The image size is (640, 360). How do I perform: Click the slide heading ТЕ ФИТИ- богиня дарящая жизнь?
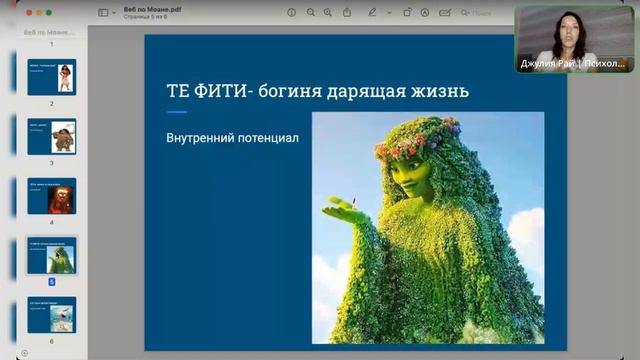tap(318, 91)
